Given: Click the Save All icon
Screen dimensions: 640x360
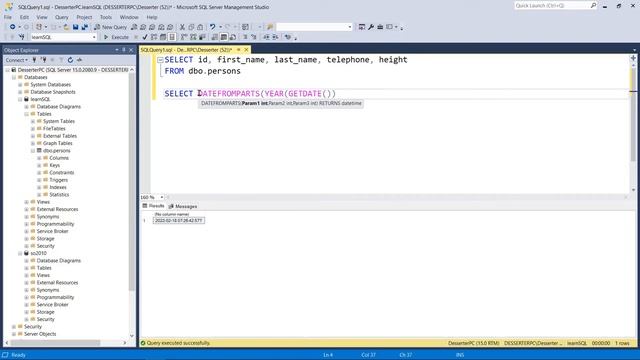Looking at the screenshot, I should [x=84, y=27].
